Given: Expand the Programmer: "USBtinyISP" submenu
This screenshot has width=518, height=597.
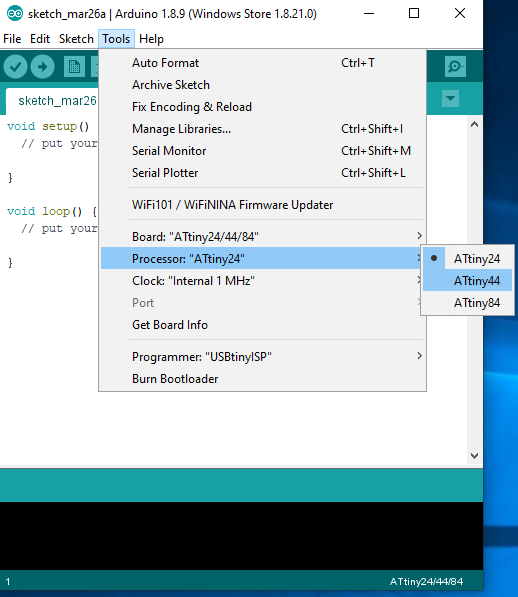Looking at the screenshot, I should [263, 357].
